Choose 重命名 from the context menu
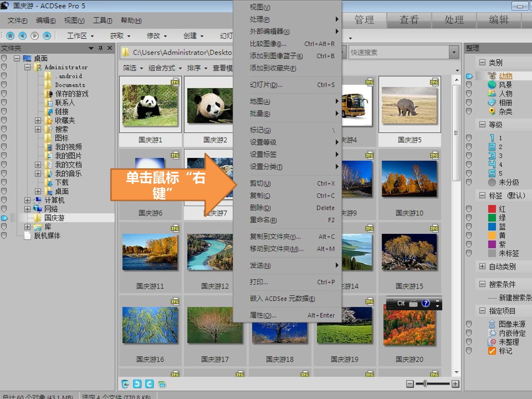Image resolution: width=532 pixels, height=399 pixels. pos(287,220)
